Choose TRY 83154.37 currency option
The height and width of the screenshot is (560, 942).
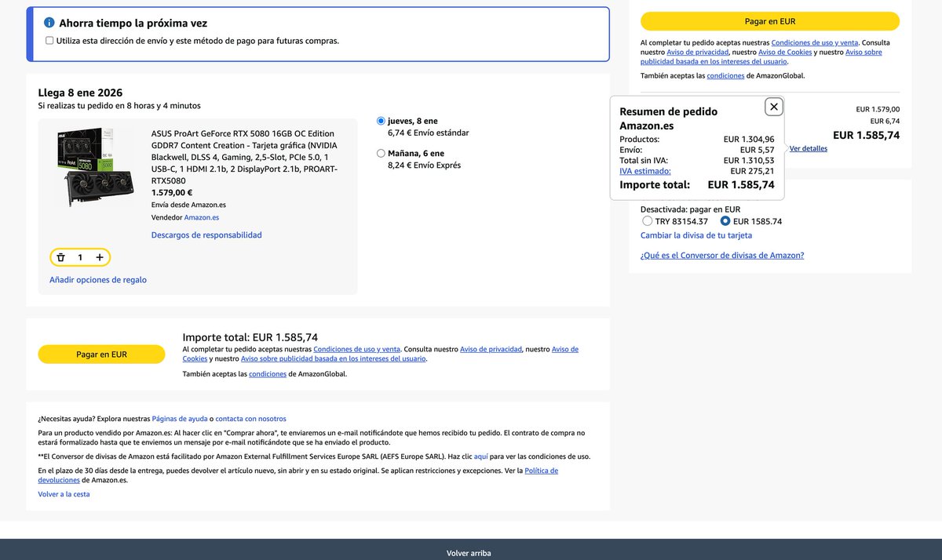tap(647, 221)
